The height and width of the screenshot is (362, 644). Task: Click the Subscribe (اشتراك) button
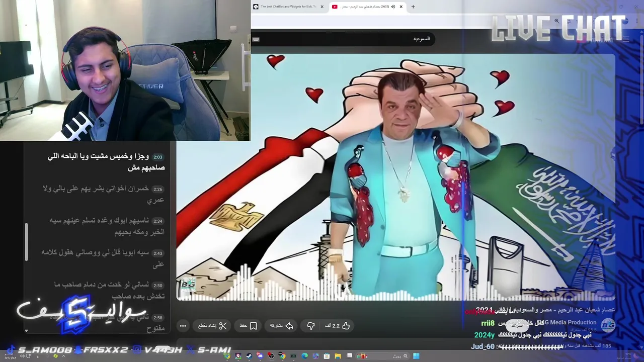click(517, 325)
